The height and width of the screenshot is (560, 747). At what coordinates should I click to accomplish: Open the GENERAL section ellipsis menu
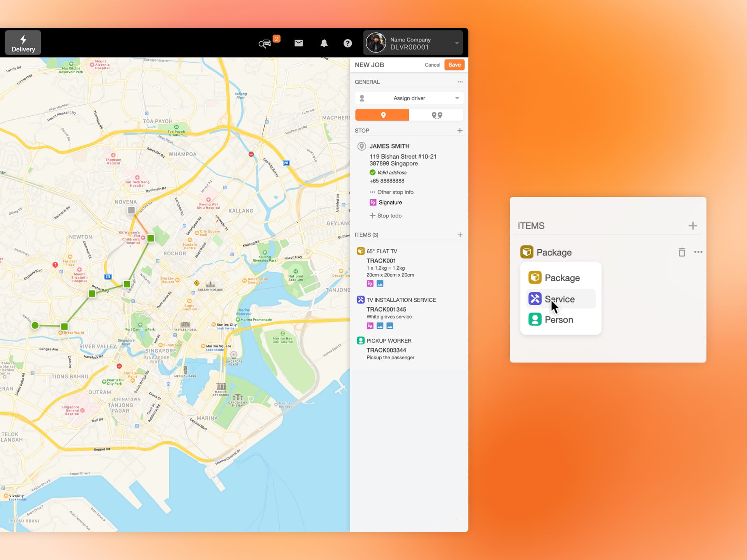click(x=460, y=82)
